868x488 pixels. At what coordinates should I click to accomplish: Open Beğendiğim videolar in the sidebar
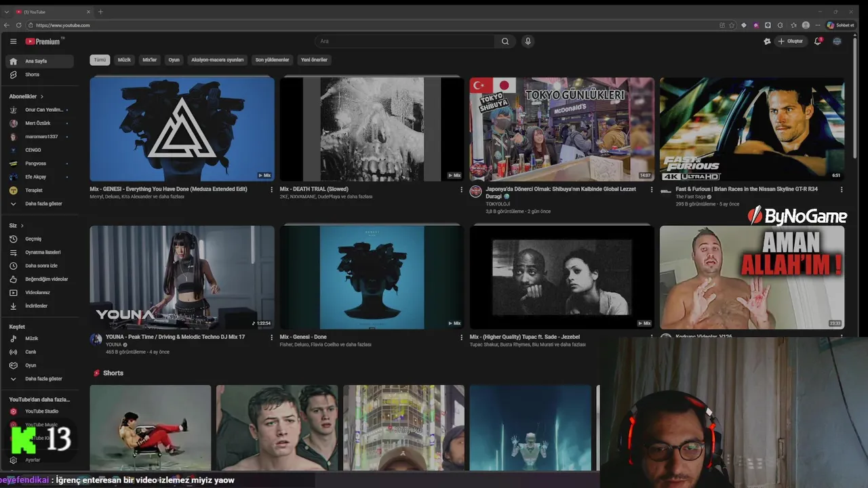(x=41, y=279)
